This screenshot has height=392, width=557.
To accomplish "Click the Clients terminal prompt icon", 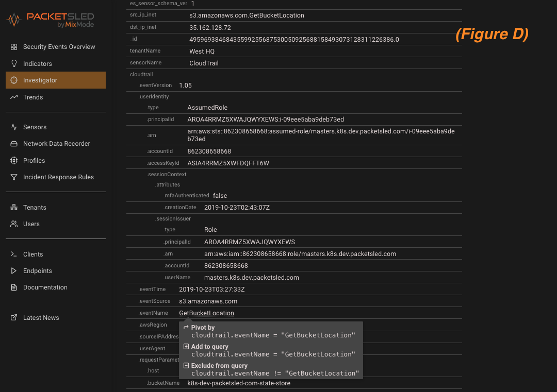I will click(14, 254).
